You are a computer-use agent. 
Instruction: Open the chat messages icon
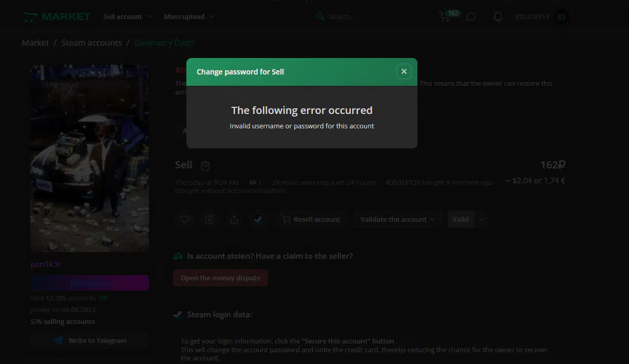(470, 17)
